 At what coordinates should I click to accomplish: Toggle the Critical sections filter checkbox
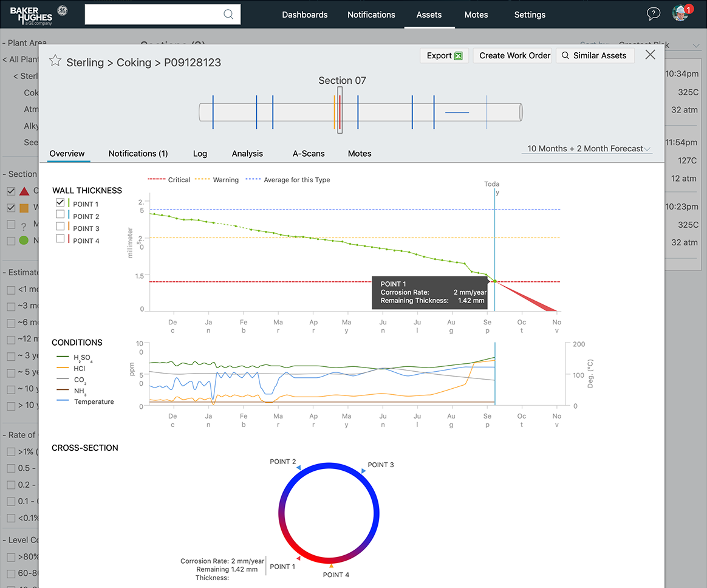coord(12,191)
